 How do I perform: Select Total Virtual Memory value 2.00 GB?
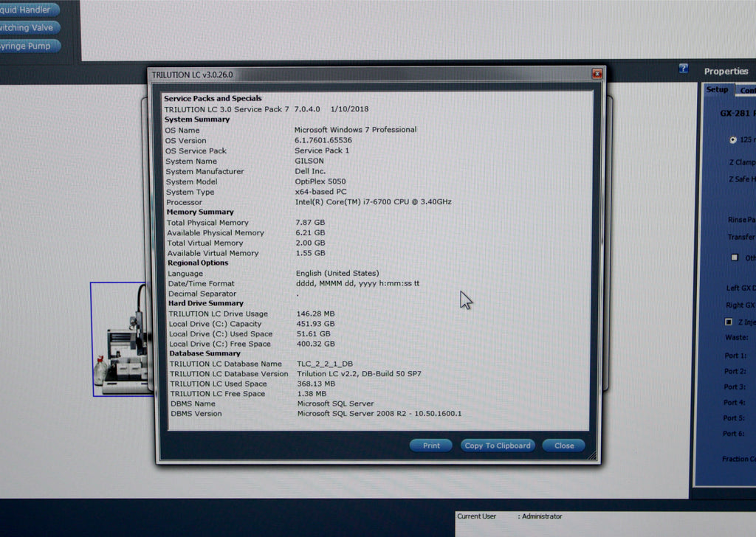(310, 243)
